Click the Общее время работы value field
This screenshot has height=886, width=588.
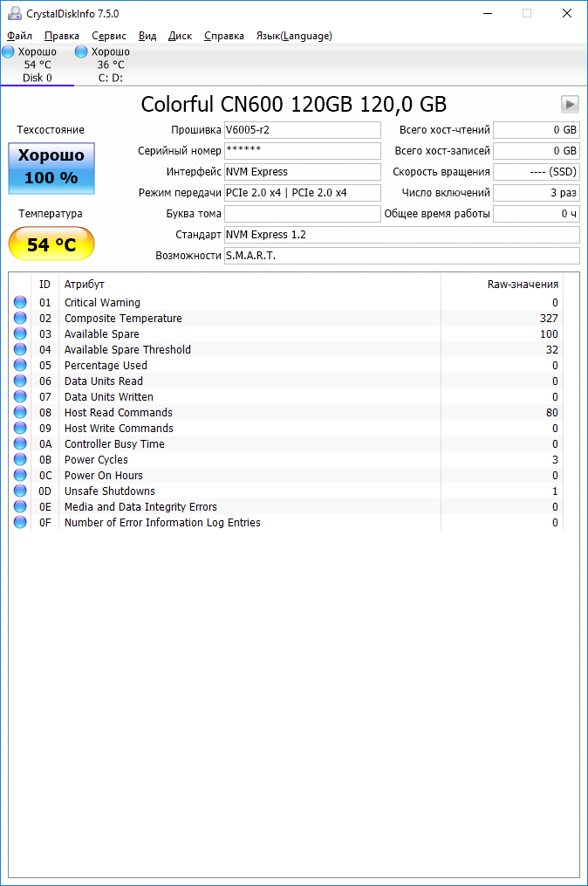(536, 214)
